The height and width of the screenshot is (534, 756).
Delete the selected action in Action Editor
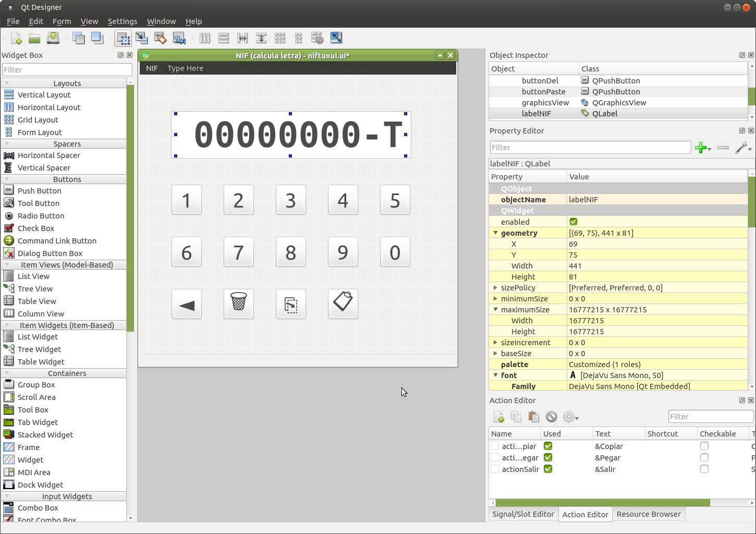point(552,417)
